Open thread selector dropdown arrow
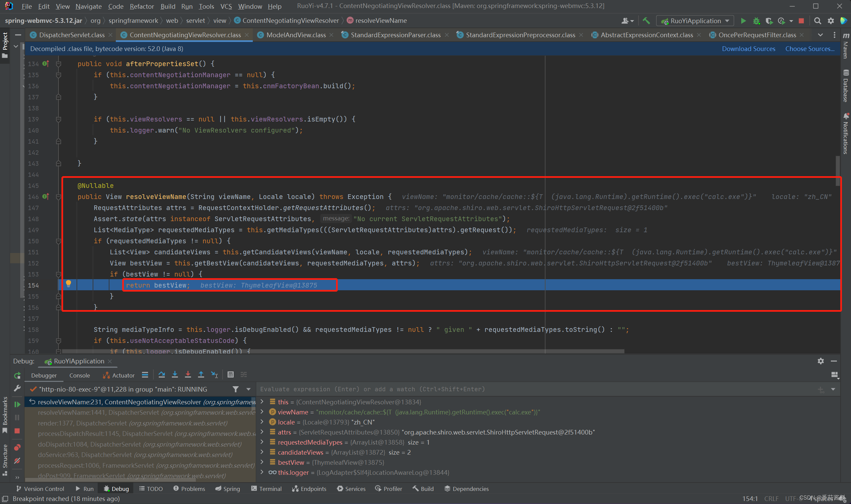This screenshot has width=851, height=504. pyautogui.click(x=249, y=389)
